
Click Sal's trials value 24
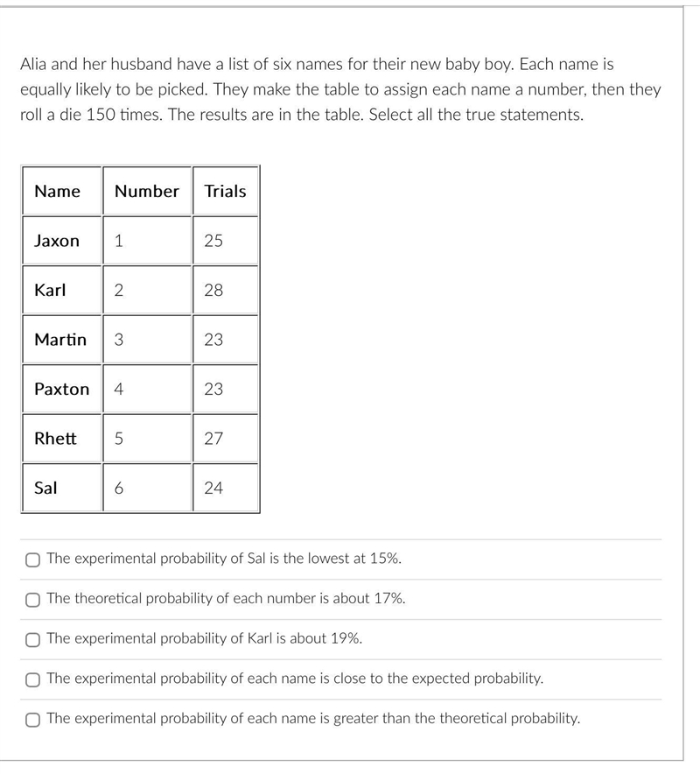[x=226, y=488]
